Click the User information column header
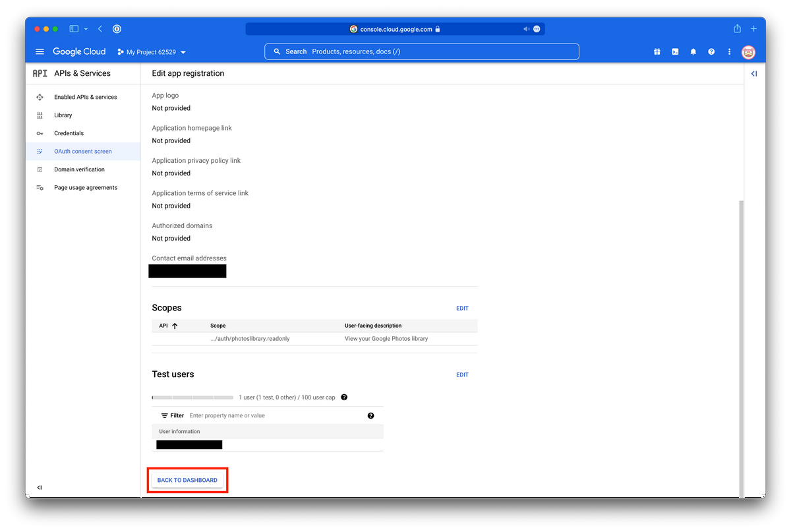Image resolution: width=791 pixels, height=532 pixels. [179, 432]
